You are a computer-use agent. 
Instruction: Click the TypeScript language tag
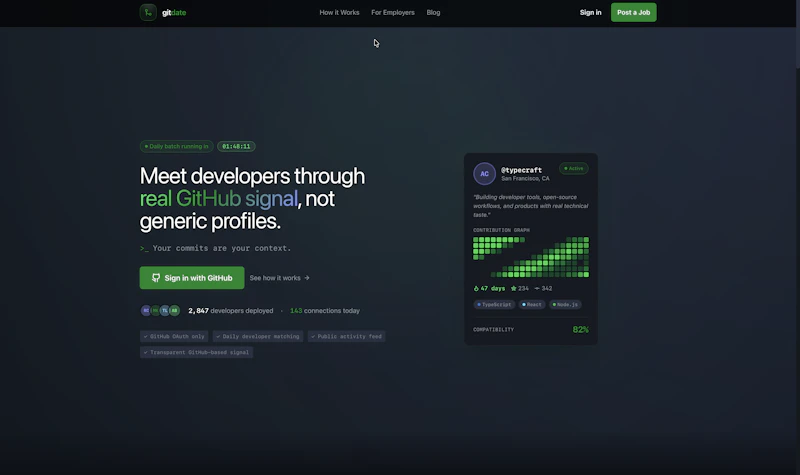coord(494,305)
